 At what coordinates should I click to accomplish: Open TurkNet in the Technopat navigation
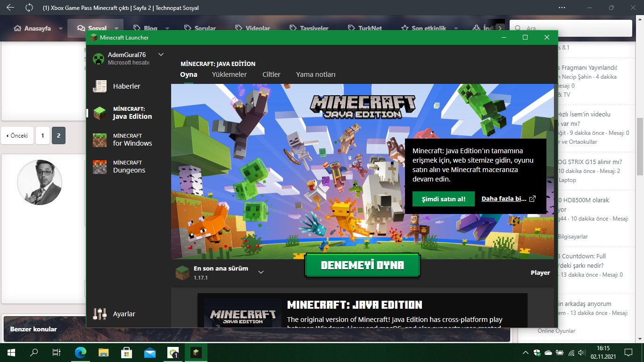364,28
